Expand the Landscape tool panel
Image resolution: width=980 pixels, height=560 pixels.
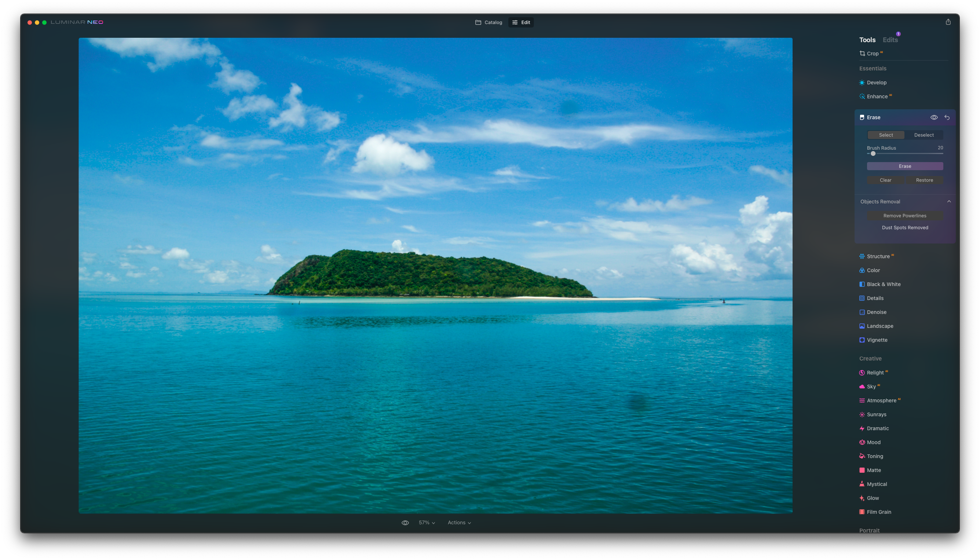tap(879, 326)
